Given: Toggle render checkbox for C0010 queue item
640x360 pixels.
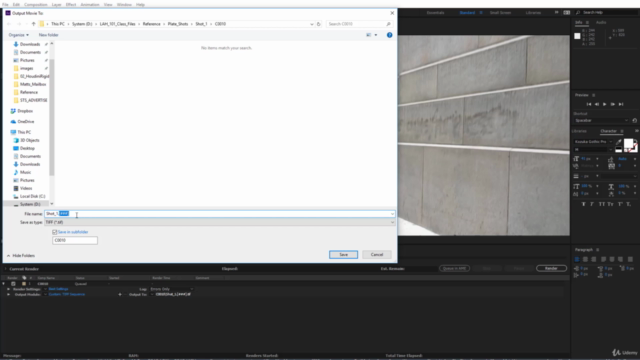Looking at the screenshot, I should (13, 284).
